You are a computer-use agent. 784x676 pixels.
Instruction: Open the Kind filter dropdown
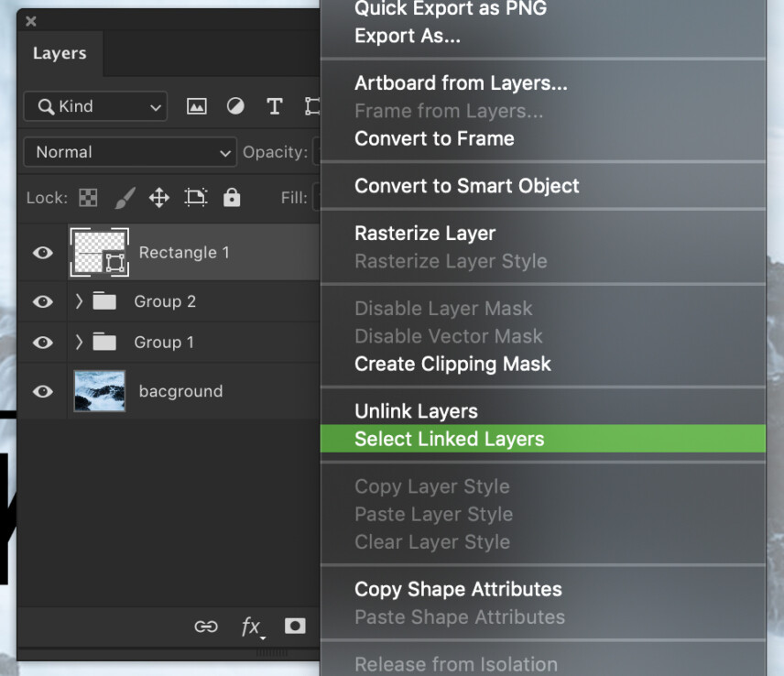pyautogui.click(x=95, y=106)
